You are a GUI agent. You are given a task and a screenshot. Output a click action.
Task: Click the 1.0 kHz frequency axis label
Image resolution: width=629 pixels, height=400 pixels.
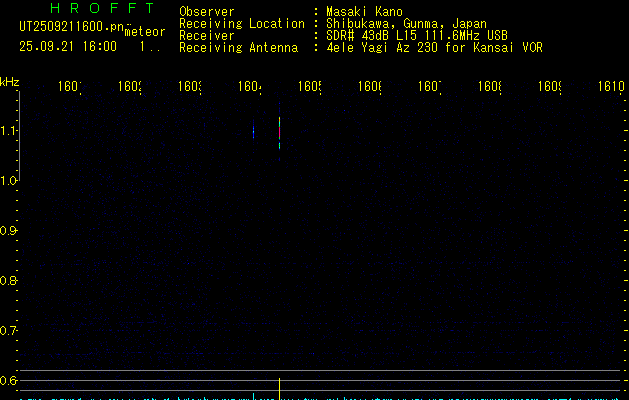8,181
